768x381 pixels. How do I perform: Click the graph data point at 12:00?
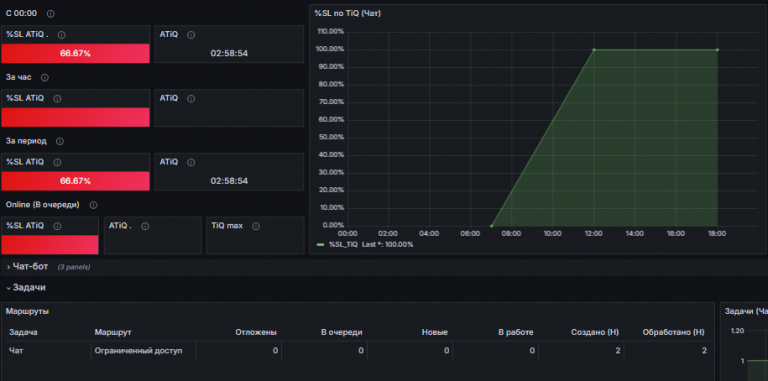coord(594,49)
